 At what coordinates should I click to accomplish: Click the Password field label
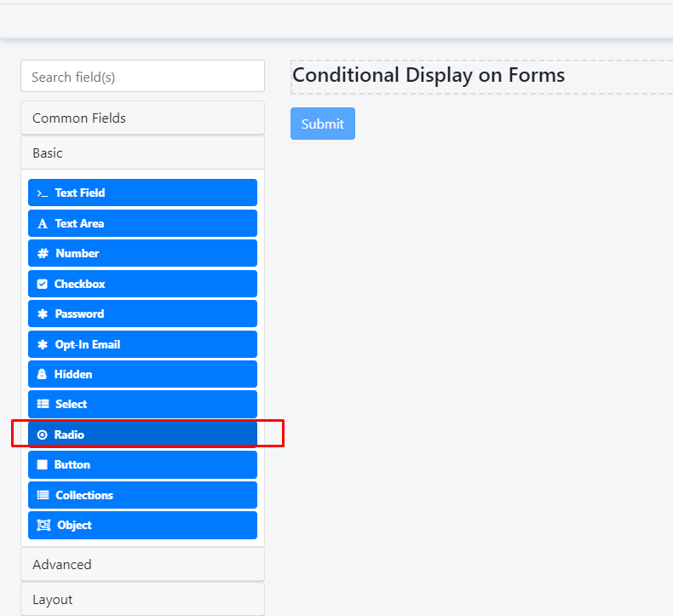[79, 314]
